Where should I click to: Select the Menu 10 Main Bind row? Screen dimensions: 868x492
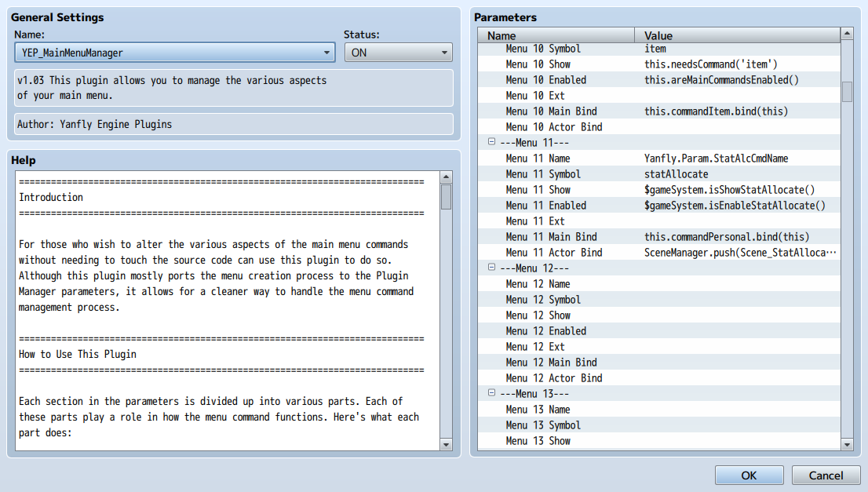tap(658, 111)
